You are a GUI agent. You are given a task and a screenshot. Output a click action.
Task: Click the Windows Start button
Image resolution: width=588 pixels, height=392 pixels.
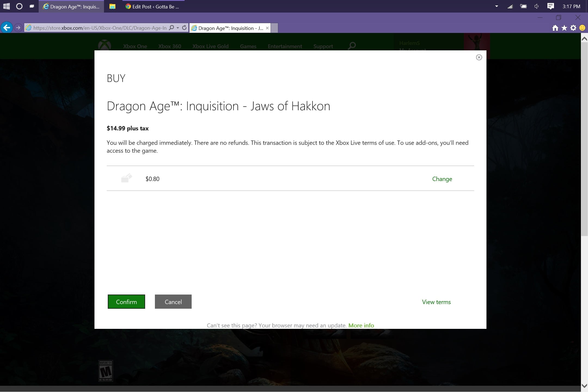coord(7,6)
